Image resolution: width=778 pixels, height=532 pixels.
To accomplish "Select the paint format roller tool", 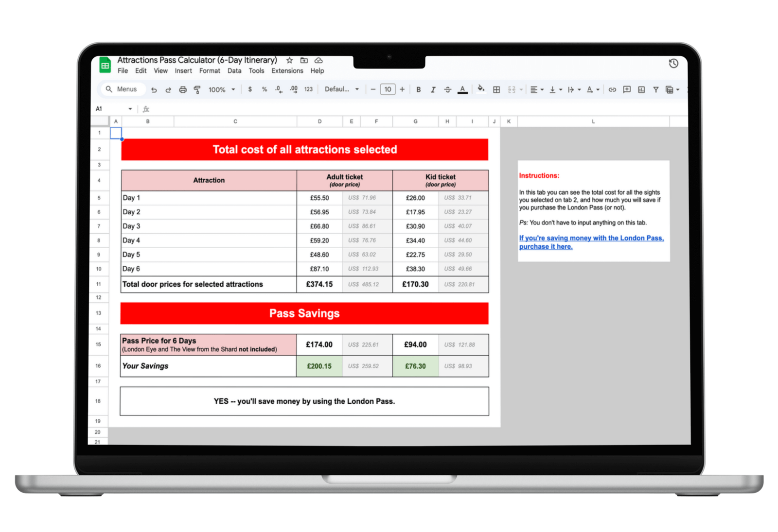I will [x=197, y=90].
